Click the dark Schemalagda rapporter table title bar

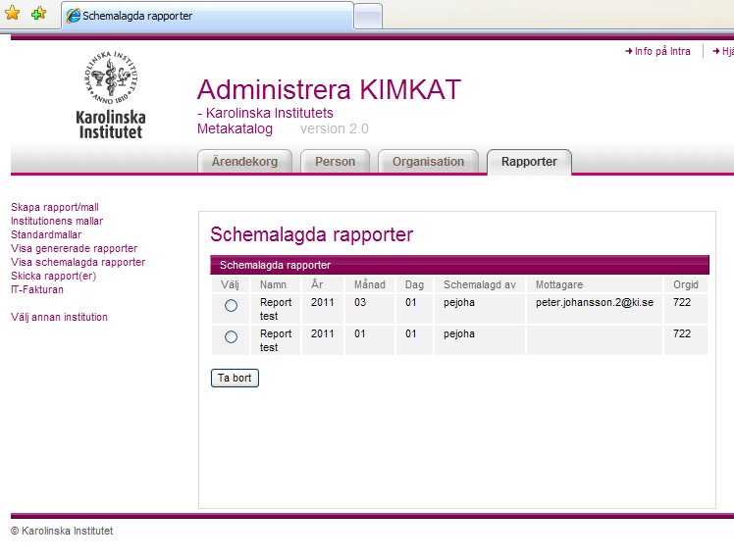(459, 265)
